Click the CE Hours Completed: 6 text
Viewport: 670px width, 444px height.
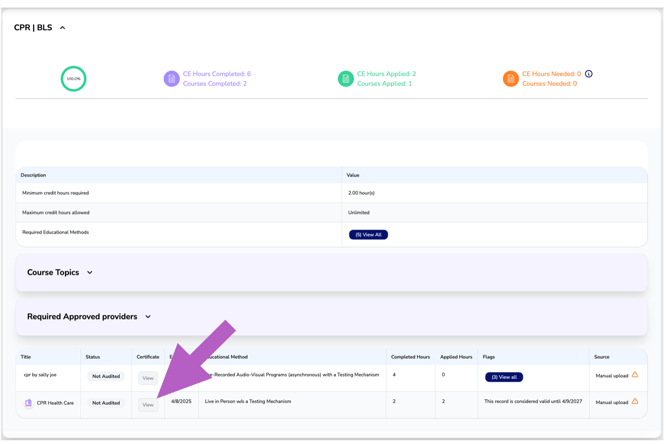[x=217, y=74]
